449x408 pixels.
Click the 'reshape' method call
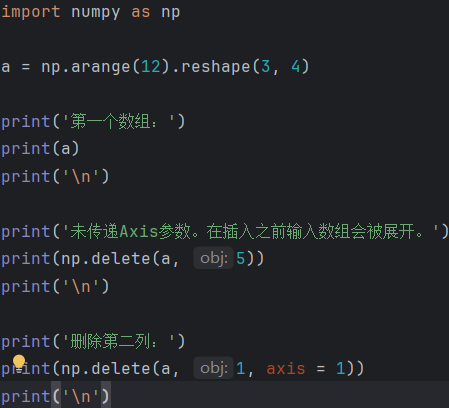pos(215,67)
